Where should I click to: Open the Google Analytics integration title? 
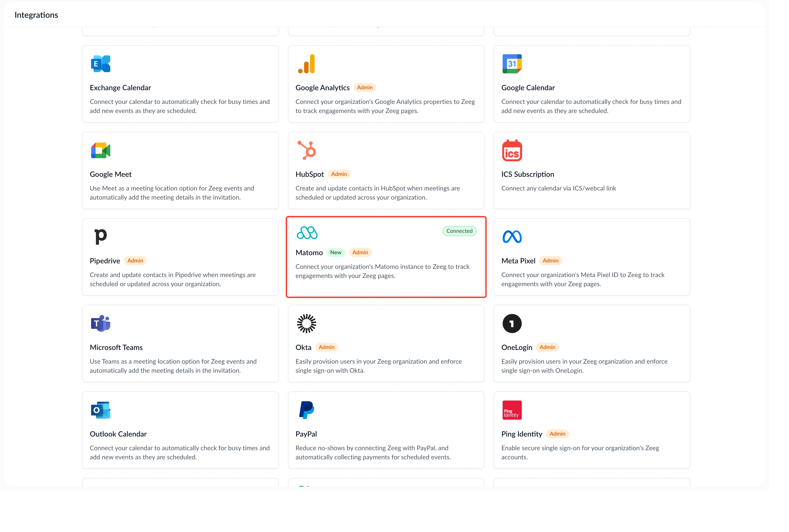[x=322, y=87]
